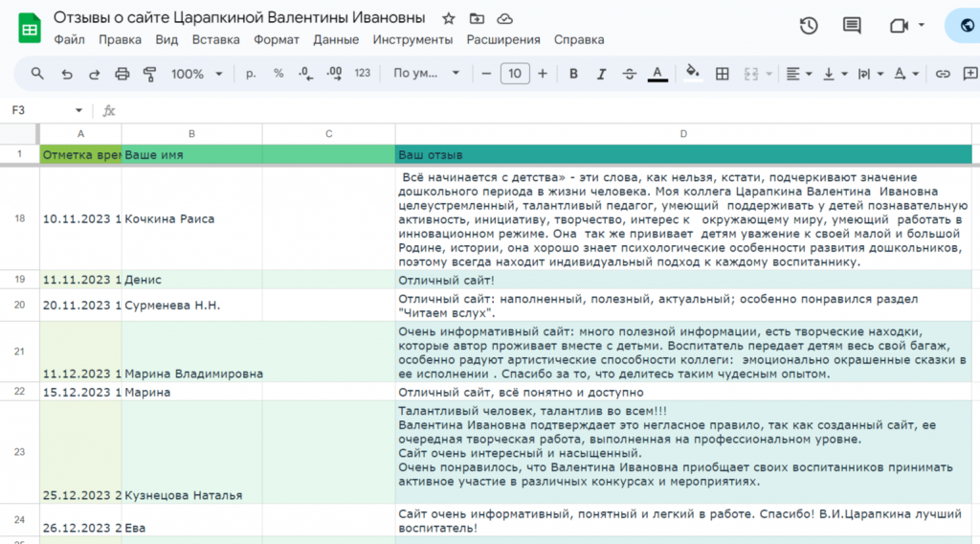The image size is (980, 544).
Task: Open the Правка menu
Action: [120, 39]
